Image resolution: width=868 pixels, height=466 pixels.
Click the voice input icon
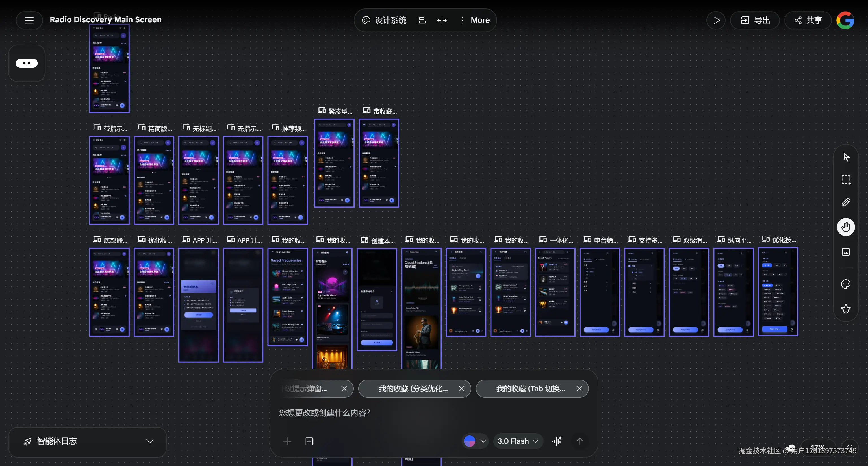(557, 441)
